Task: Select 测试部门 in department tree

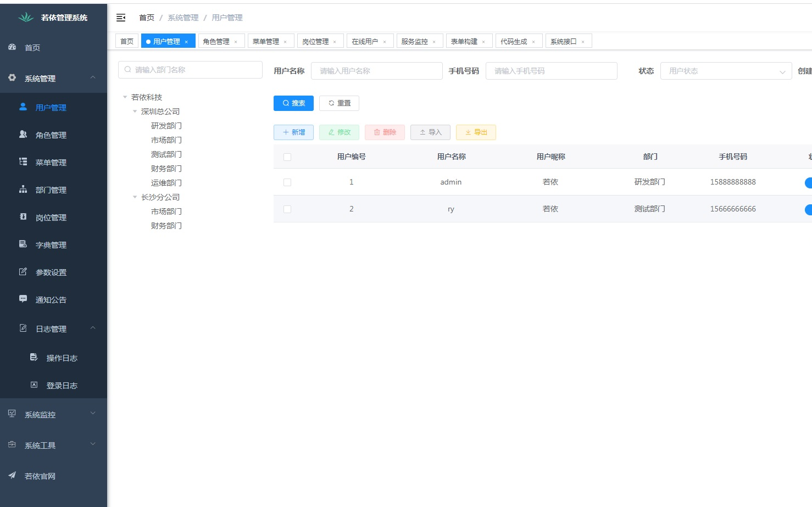Action: point(166,154)
